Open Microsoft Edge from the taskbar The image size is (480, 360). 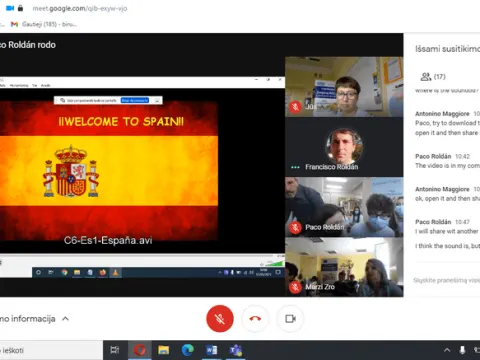click(x=187, y=350)
